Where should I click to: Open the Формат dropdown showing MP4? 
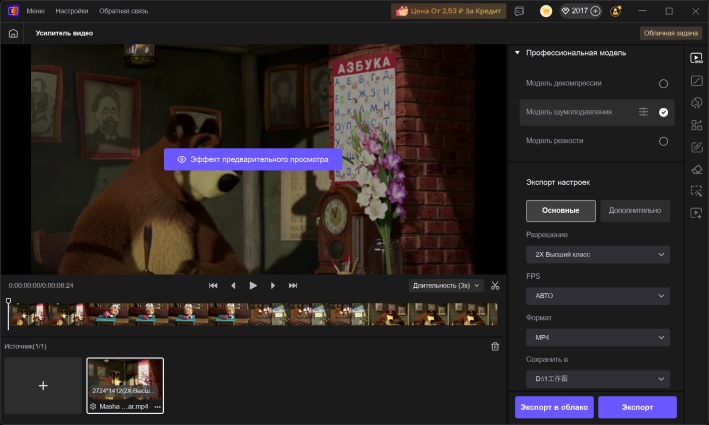598,338
